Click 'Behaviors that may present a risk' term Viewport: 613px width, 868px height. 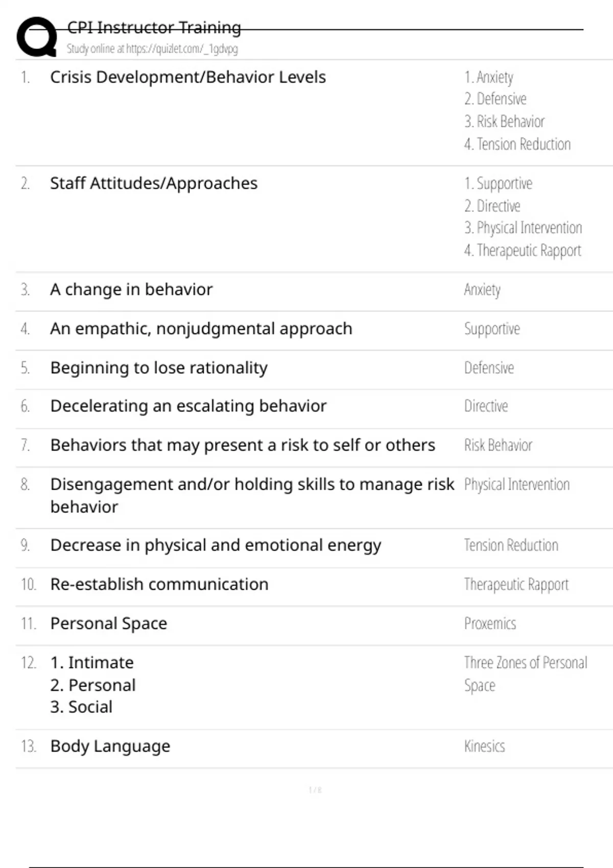click(242, 445)
